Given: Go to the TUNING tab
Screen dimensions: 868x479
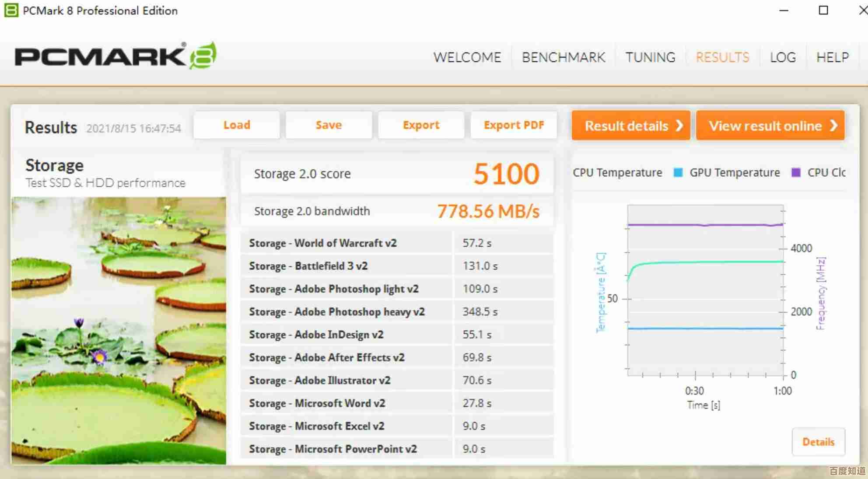Looking at the screenshot, I should click(650, 57).
